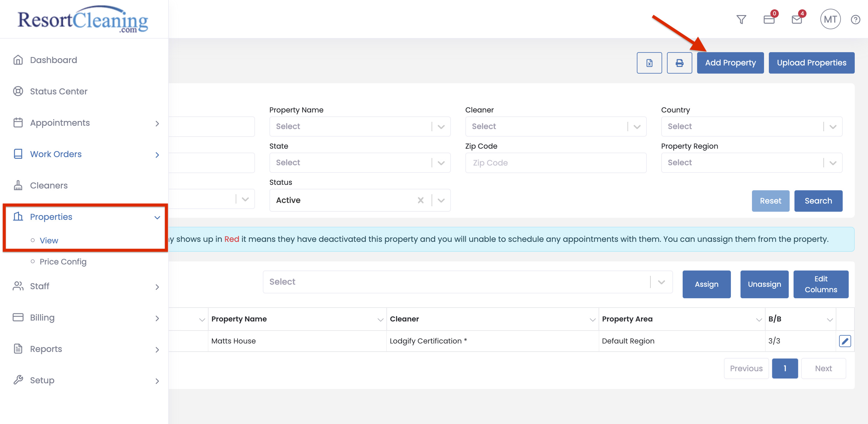Click the Add Property button
Viewport: 868px width, 424px height.
[x=730, y=63]
